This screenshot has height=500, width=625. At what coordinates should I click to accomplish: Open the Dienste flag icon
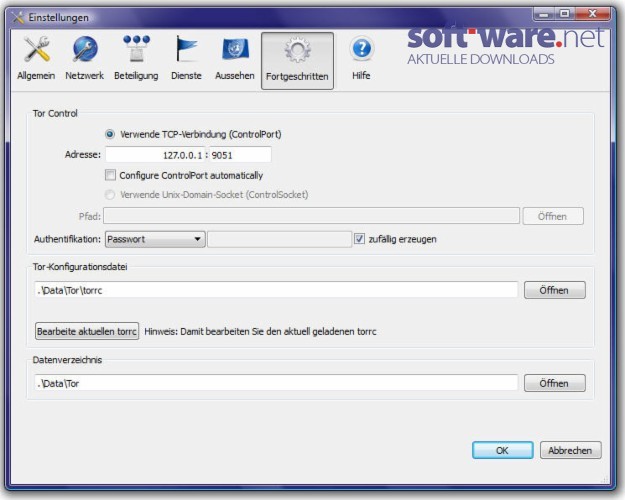(186, 48)
